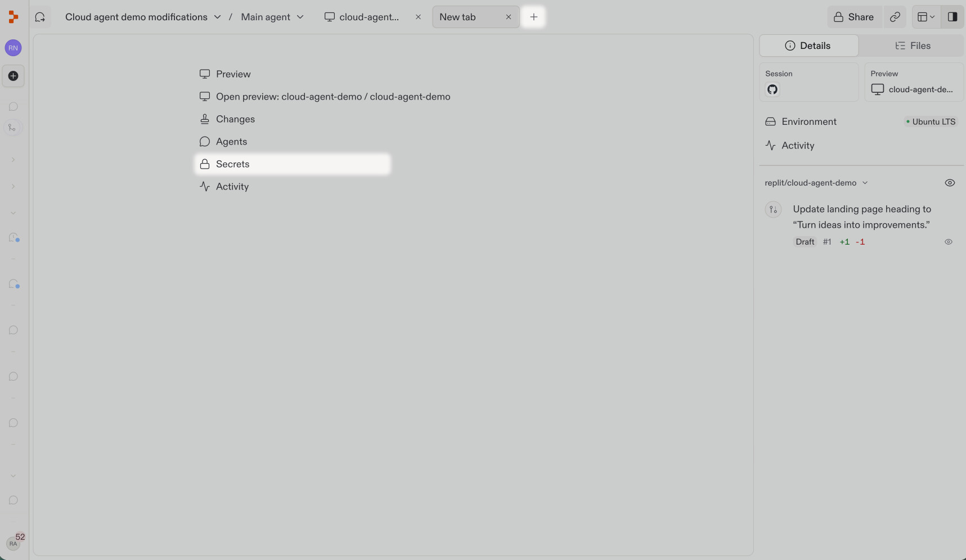Image resolution: width=966 pixels, height=560 pixels.
Task: Click the +1 additions count
Action: pos(844,242)
